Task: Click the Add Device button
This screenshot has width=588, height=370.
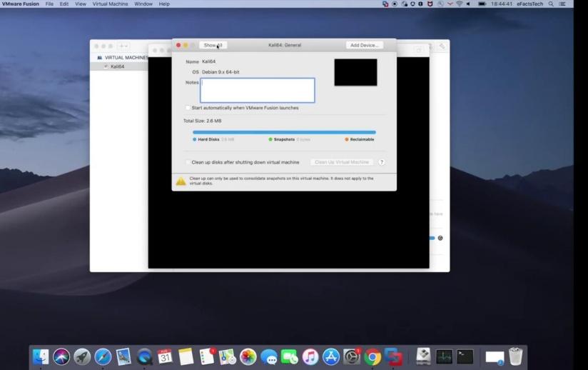Action: 364,45
